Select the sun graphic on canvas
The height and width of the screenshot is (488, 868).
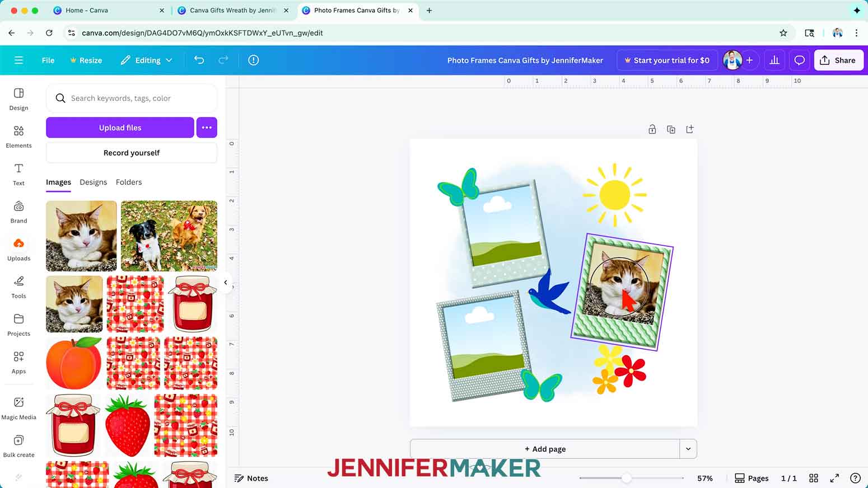pyautogui.click(x=614, y=194)
